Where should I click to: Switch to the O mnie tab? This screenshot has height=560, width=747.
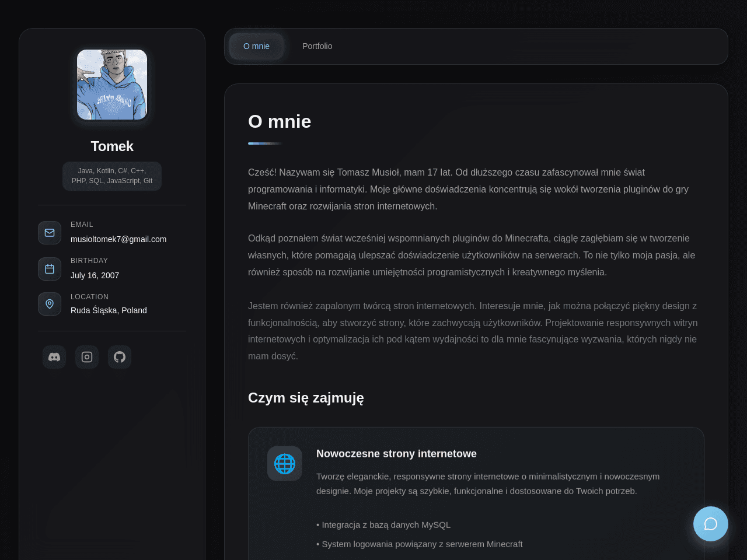click(x=256, y=46)
